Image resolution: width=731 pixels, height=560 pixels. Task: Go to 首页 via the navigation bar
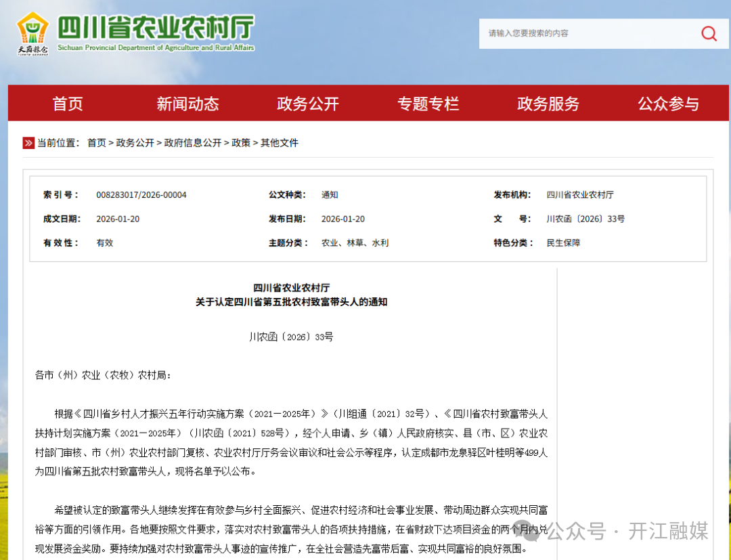pyautogui.click(x=67, y=103)
